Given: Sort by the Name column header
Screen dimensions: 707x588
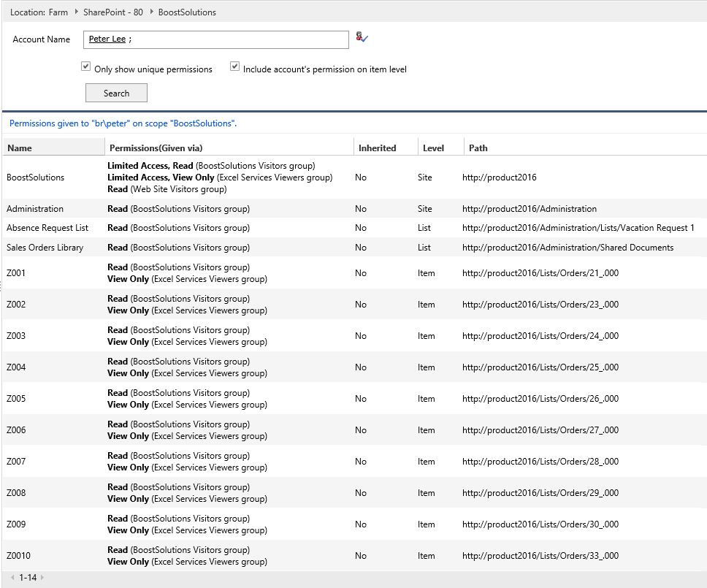Looking at the screenshot, I should point(20,148).
